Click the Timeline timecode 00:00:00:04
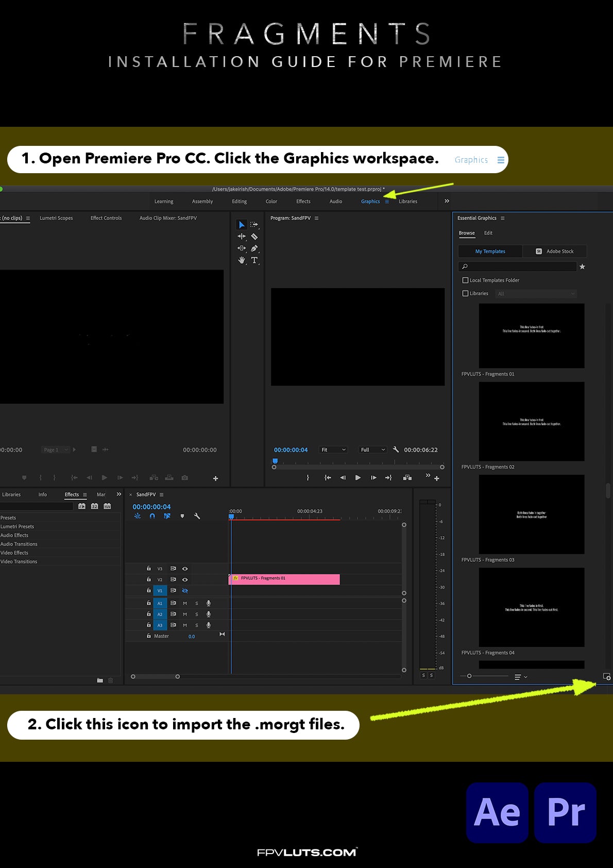The height and width of the screenshot is (868, 613). click(151, 507)
